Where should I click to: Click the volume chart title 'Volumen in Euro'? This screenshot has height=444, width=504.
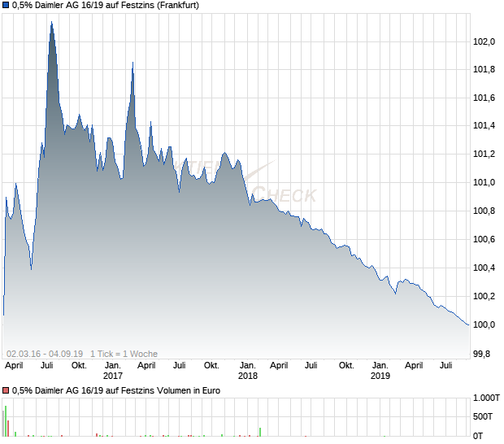pos(189,390)
